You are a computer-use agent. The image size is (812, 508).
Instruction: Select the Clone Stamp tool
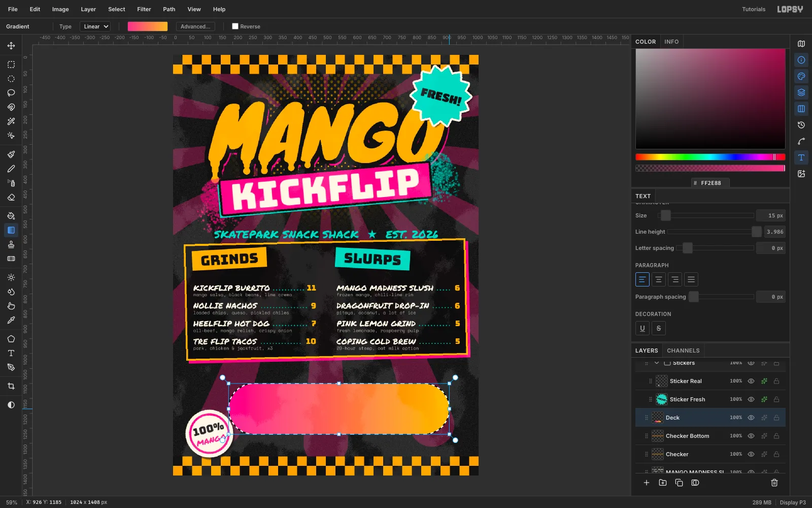pyautogui.click(x=11, y=244)
